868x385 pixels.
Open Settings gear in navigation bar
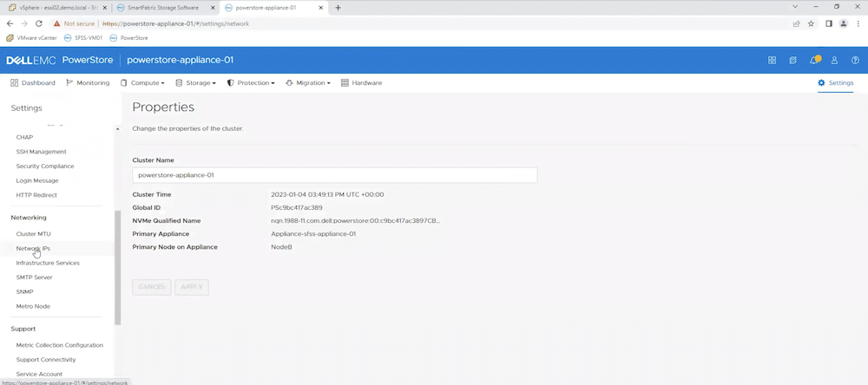coord(836,83)
